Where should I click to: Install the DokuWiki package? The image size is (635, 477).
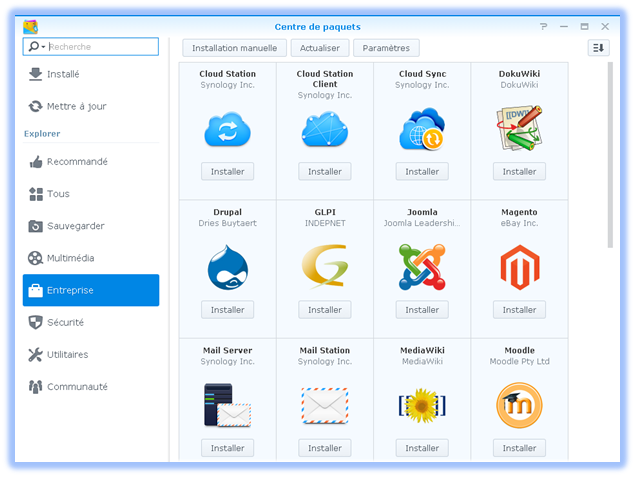coord(520,171)
